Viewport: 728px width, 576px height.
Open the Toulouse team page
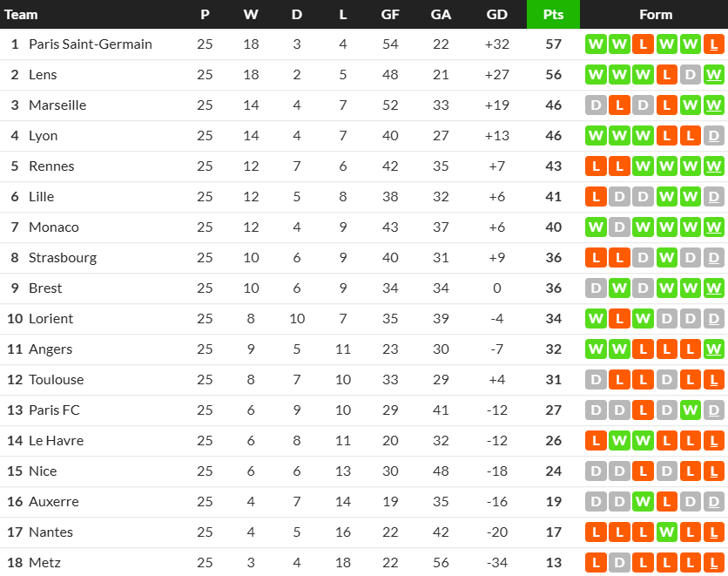pyautogui.click(x=56, y=379)
